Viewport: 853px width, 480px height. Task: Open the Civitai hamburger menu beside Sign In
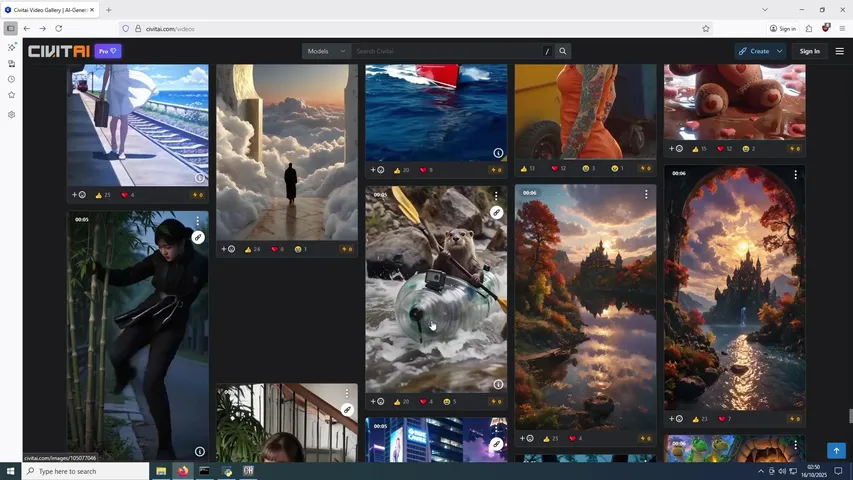point(839,51)
